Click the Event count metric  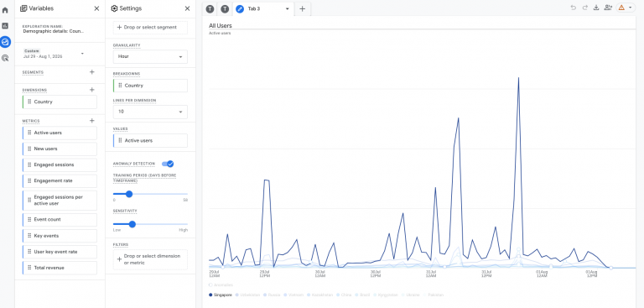point(60,220)
